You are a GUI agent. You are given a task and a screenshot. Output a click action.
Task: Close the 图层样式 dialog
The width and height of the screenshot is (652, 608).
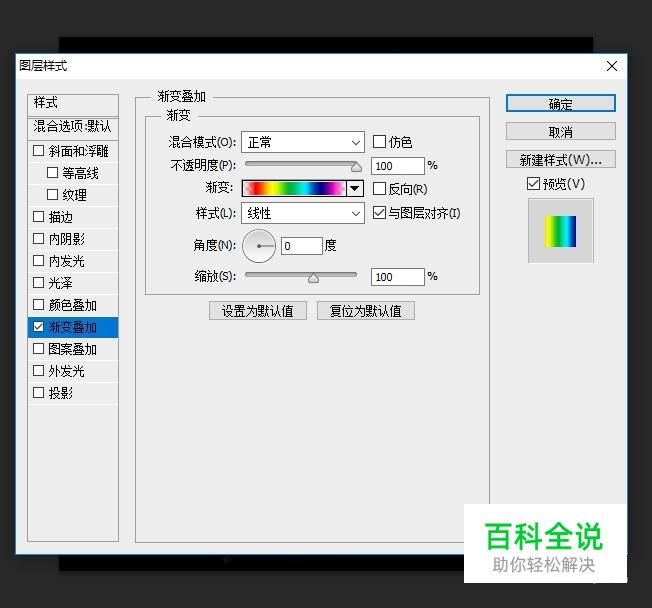[612, 66]
